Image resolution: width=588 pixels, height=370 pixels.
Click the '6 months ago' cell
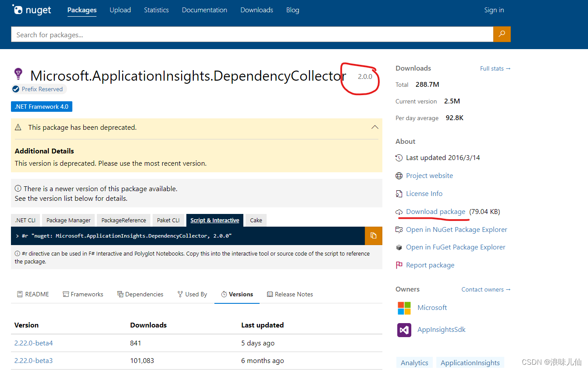(x=263, y=360)
